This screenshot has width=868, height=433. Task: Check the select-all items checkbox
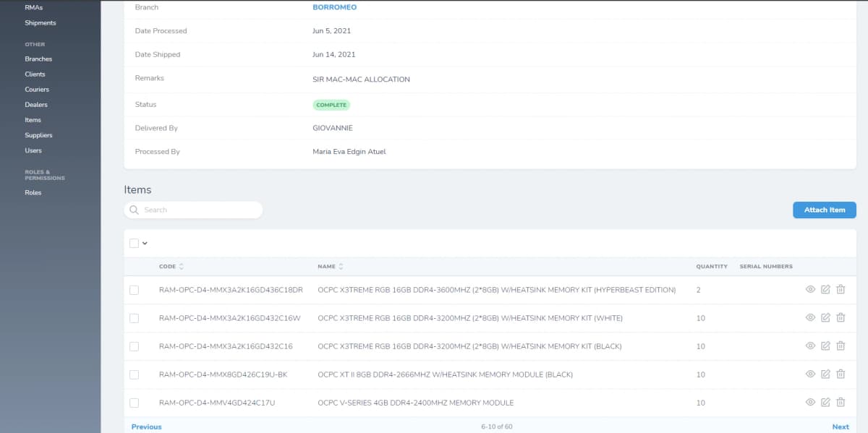pos(134,243)
